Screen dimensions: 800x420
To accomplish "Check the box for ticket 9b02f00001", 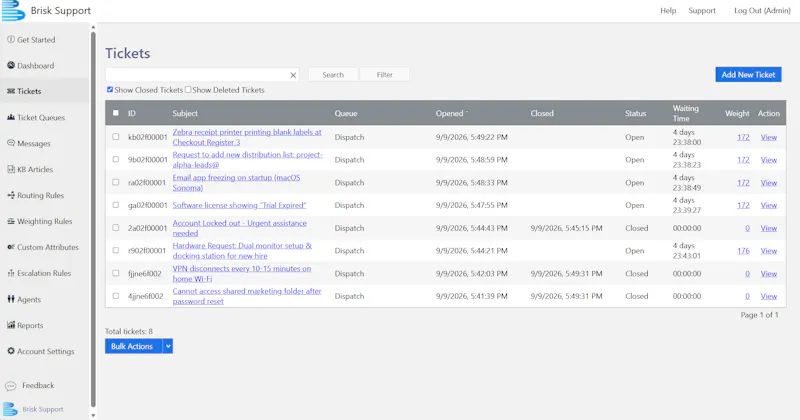I will tap(116, 159).
